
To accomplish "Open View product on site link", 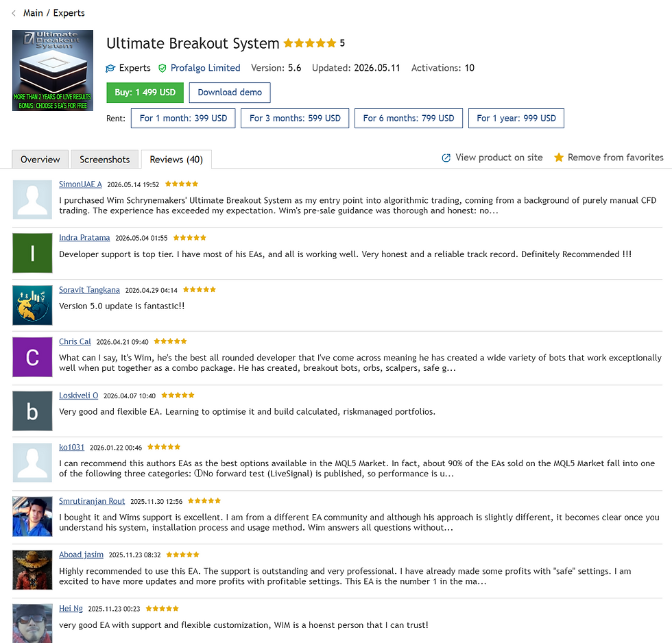I will (499, 158).
